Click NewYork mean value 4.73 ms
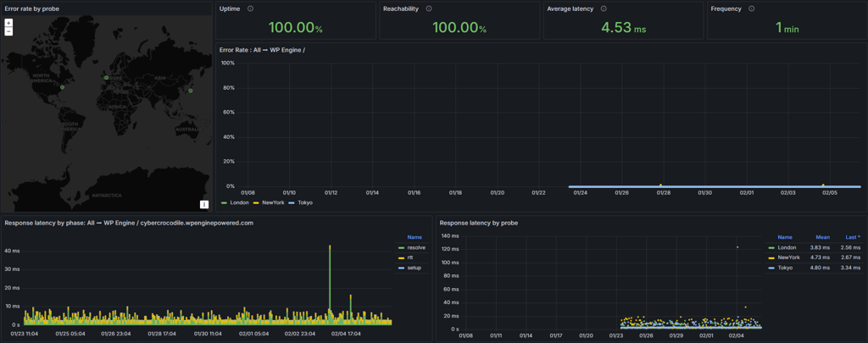Screen dimensions: 868x343 pyautogui.click(x=821, y=257)
